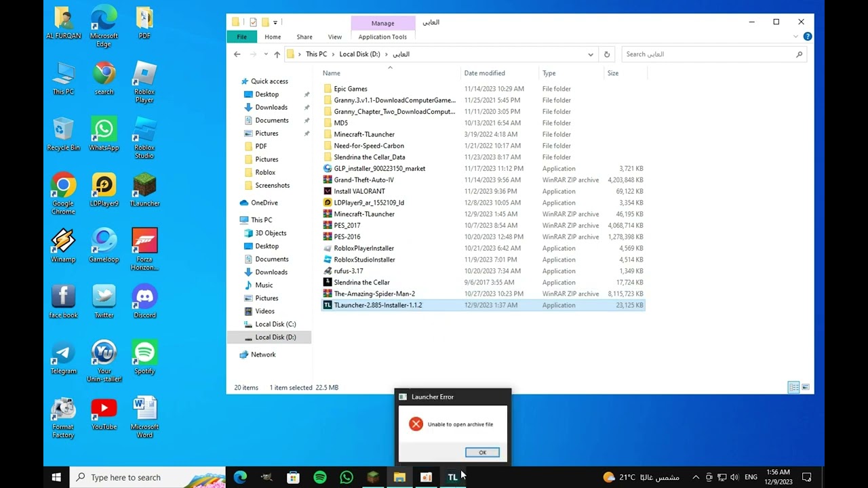Click the TL launcher taskbar icon
The width and height of the screenshot is (868, 488).
coord(452,477)
